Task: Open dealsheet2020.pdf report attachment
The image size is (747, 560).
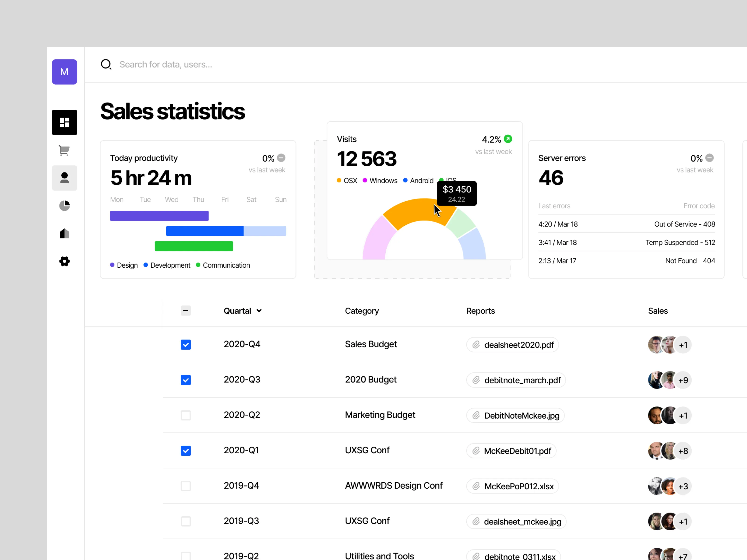Action: (512, 345)
